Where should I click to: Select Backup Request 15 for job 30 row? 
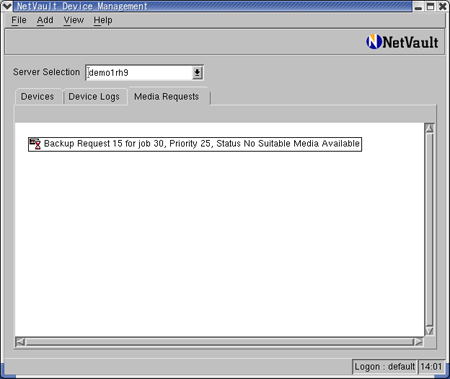coord(195,144)
